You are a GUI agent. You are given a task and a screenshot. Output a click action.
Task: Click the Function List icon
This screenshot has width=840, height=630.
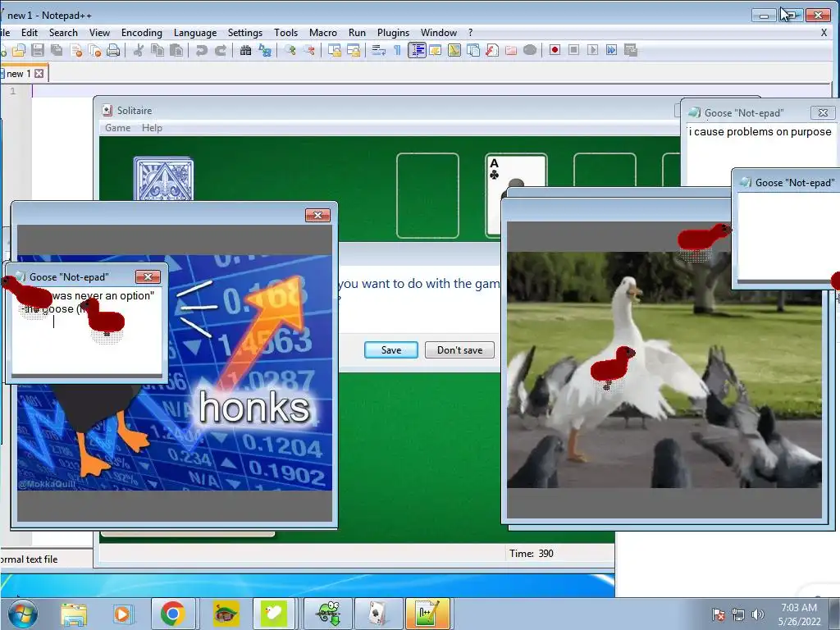coord(492,50)
